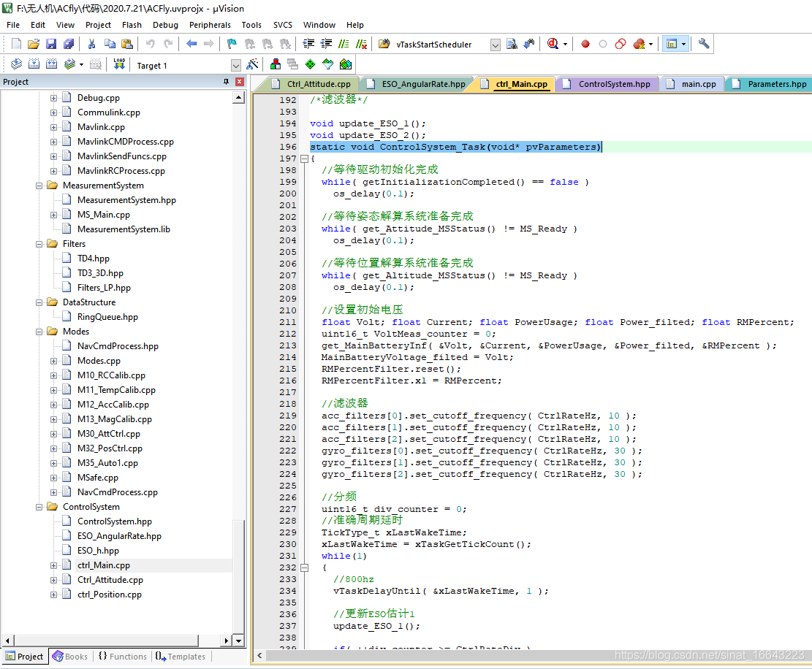Start the debug session magnifier icon

(553, 44)
